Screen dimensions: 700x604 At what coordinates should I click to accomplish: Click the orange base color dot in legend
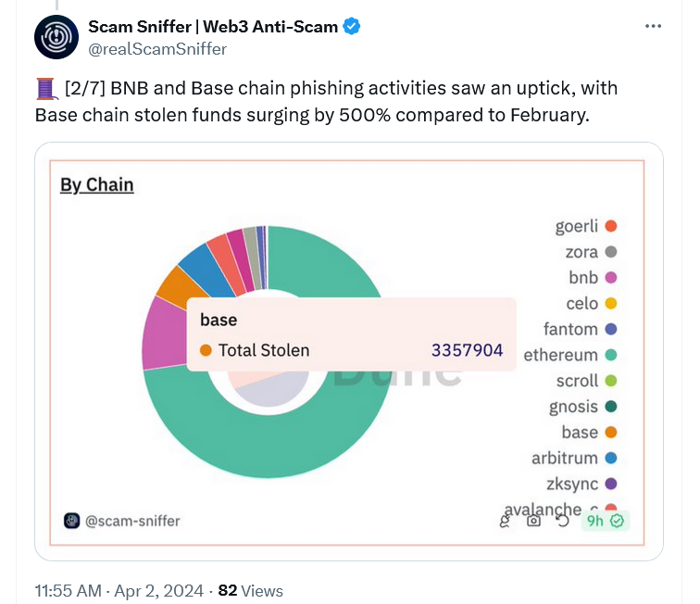[610, 432]
